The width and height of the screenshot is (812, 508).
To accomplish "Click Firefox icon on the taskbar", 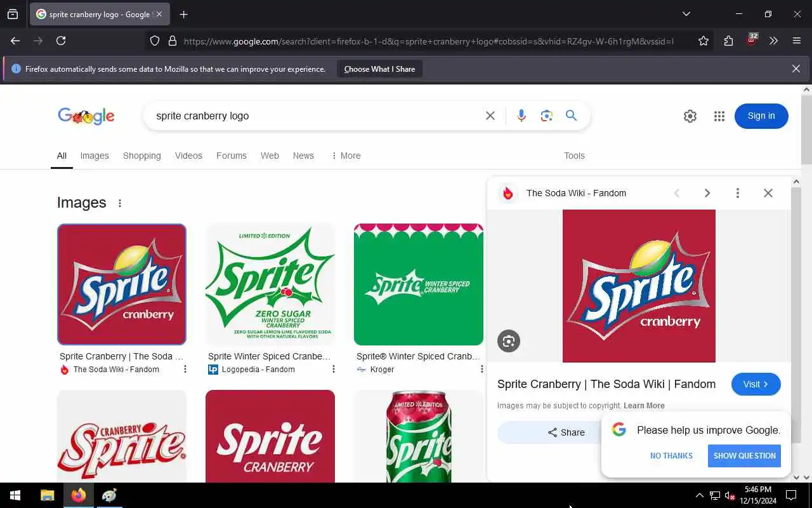I will pyautogui.click(x=79, y=495).
